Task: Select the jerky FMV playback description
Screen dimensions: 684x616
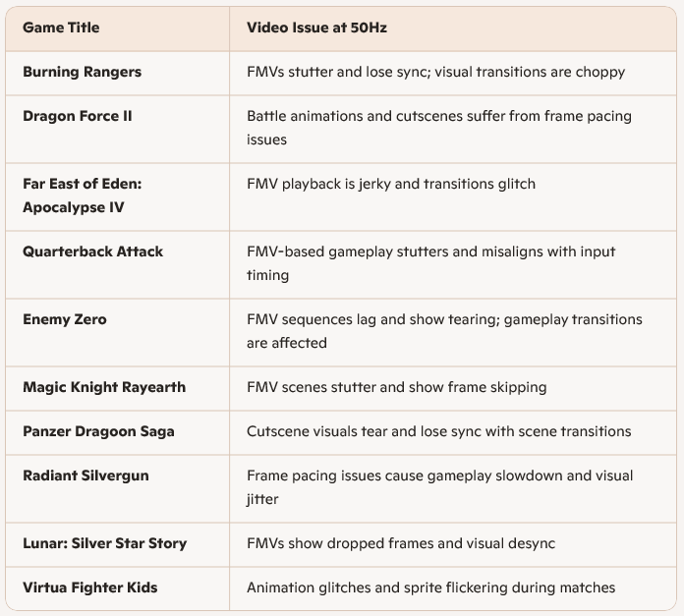Action: (x=405, y=184)
